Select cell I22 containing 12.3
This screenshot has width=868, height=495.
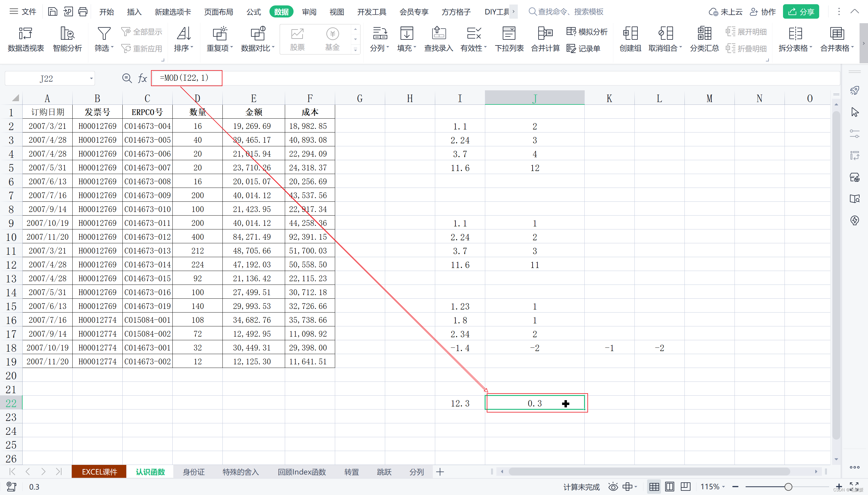point(460,403)
